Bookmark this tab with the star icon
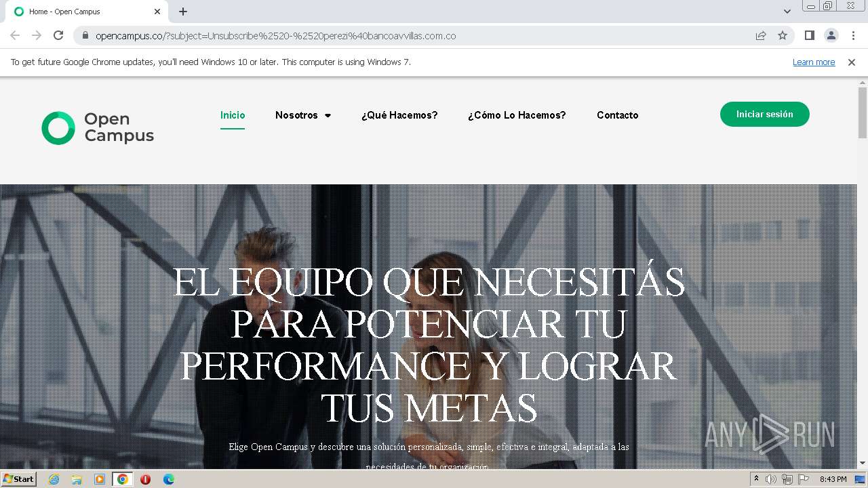868x488 pixels. pos(783,35)
